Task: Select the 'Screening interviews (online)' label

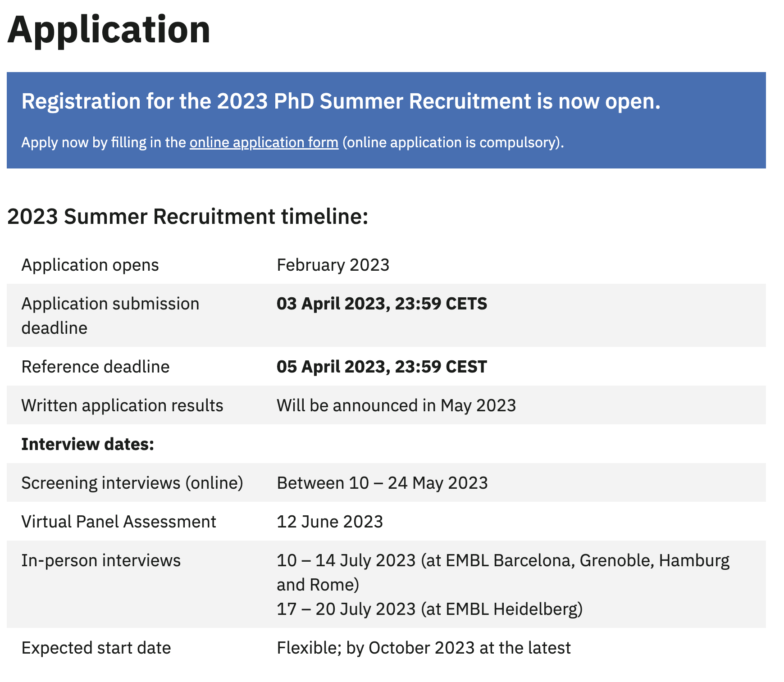Action: tap(132, 483)
